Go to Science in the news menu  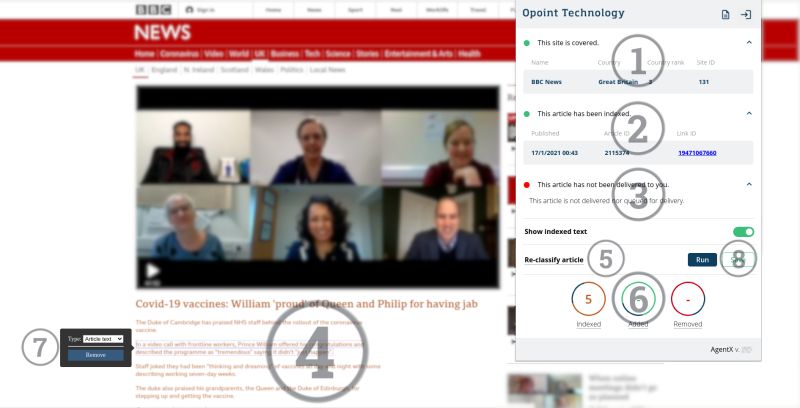click(x=338, y=54)
